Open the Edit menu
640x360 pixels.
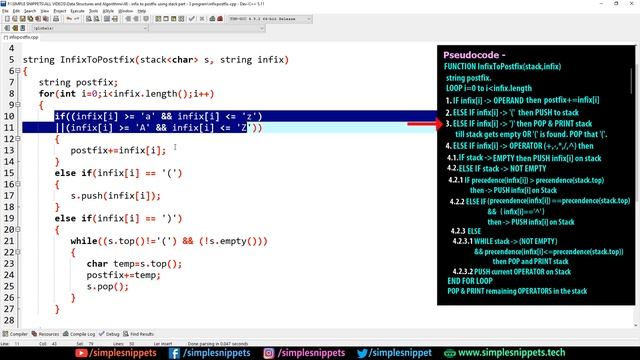[16, 11]
